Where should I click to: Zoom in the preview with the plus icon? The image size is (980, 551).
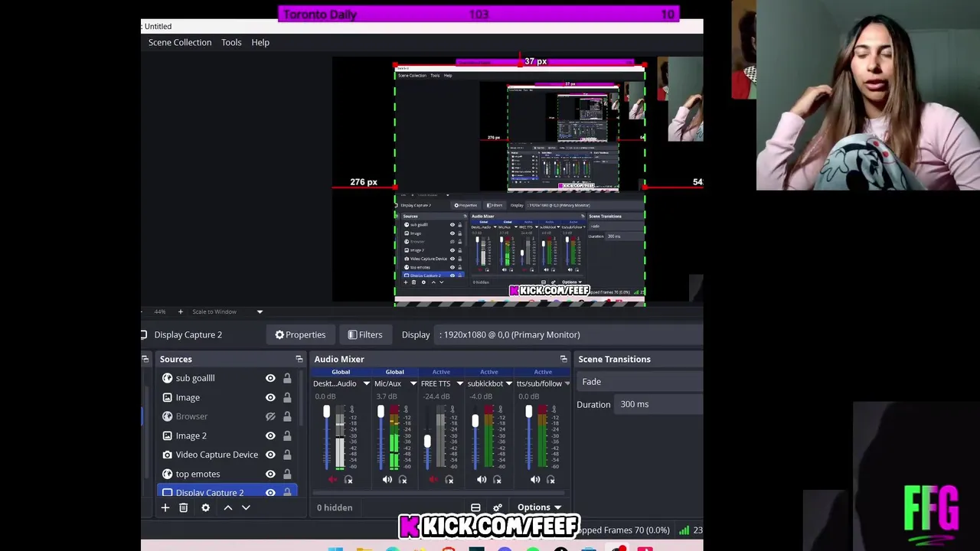click(181, 311)
